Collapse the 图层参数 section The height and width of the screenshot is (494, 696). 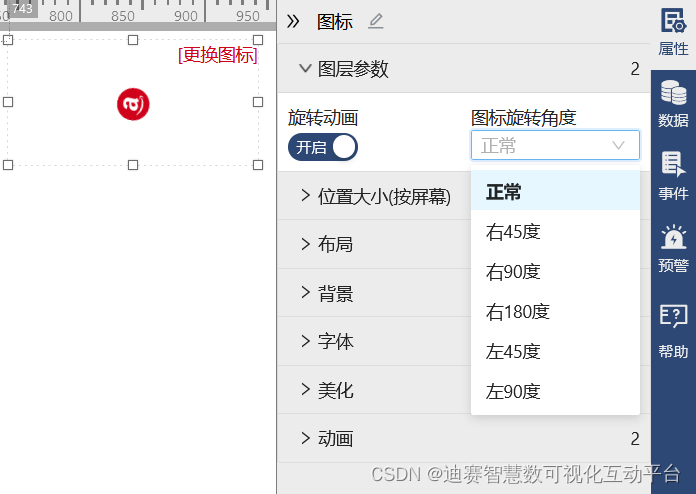(464, 69)
